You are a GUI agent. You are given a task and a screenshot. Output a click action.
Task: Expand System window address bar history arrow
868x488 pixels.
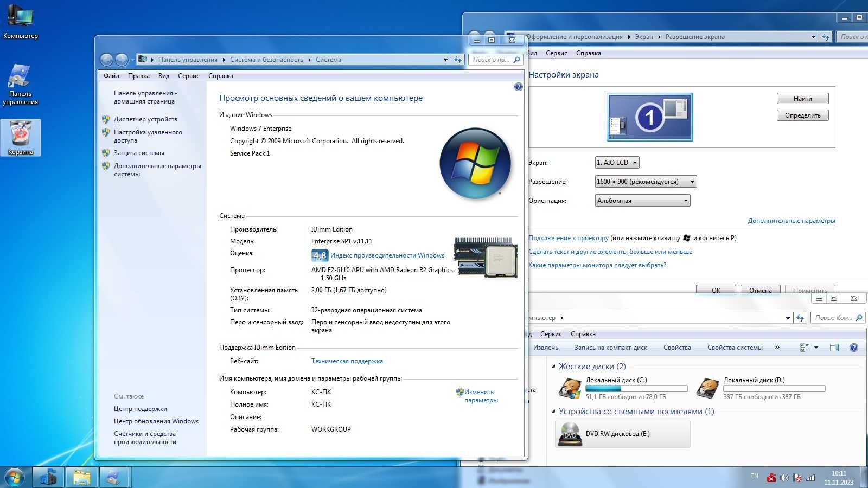pyautogui.click(x=445, y=60)
